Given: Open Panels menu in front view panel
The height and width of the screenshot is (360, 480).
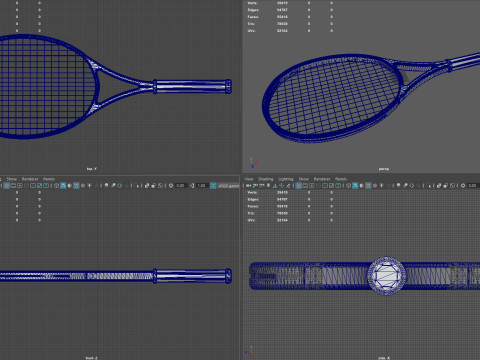Looking at the screenshot, I should (x=49, y=179).
